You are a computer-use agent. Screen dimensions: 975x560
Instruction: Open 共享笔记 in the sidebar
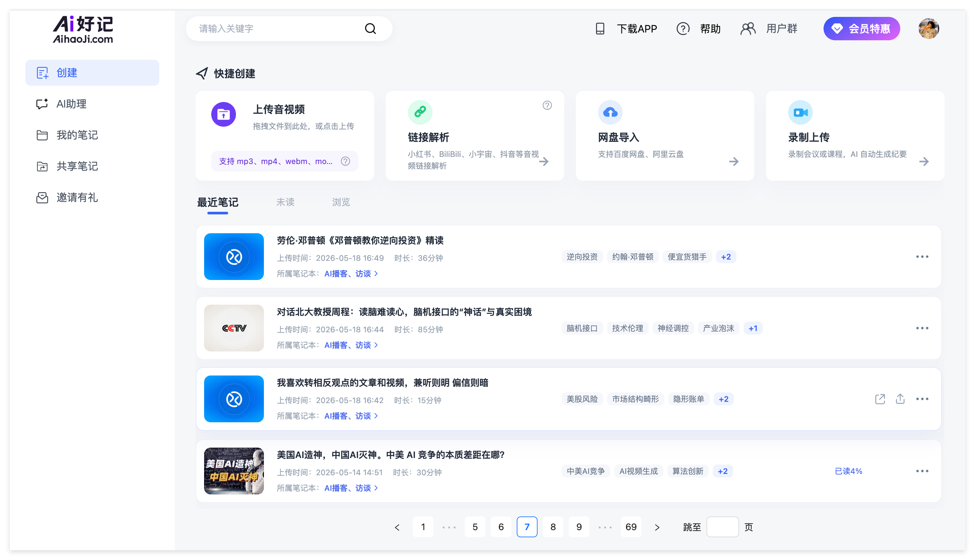click(92, 166)
